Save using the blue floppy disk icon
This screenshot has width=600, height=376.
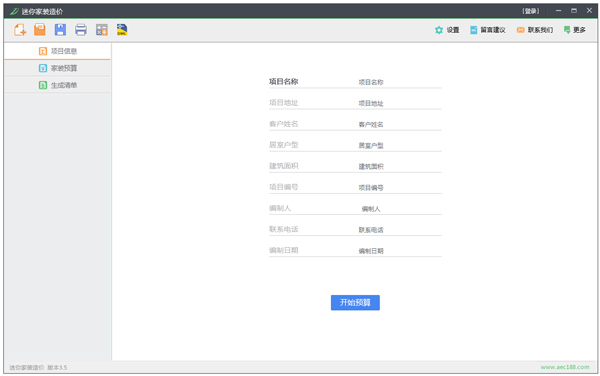pyautogui.click(x=60, y=29)
